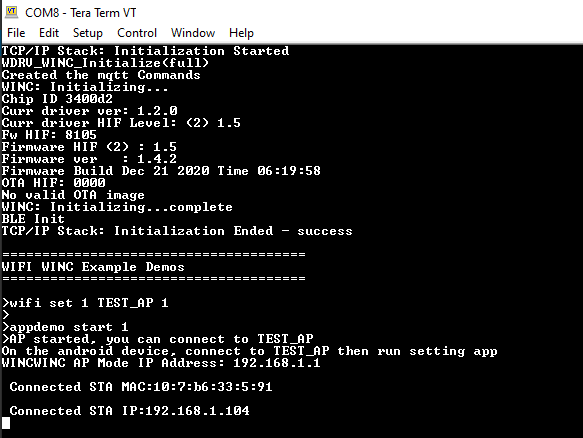
Task: Click the Firmware Build Dec 21 2020 line
Action: (x=161, y=171)
